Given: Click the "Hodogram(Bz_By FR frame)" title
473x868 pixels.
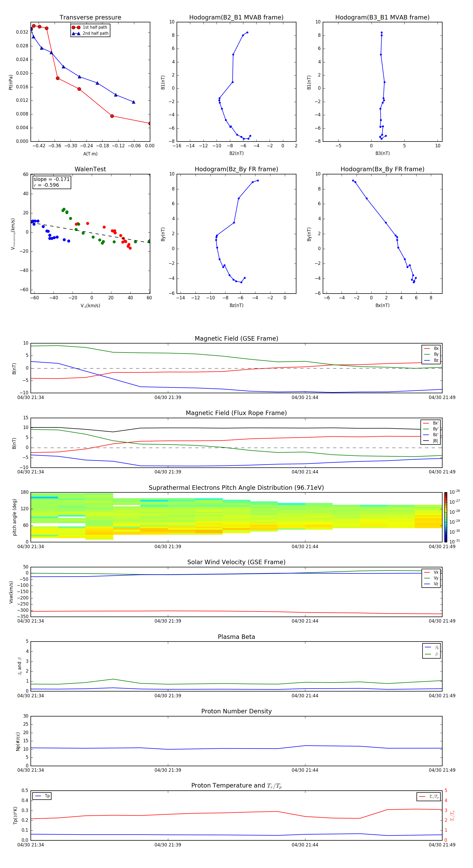Looking at the screenshot, I should pos(236,169).
